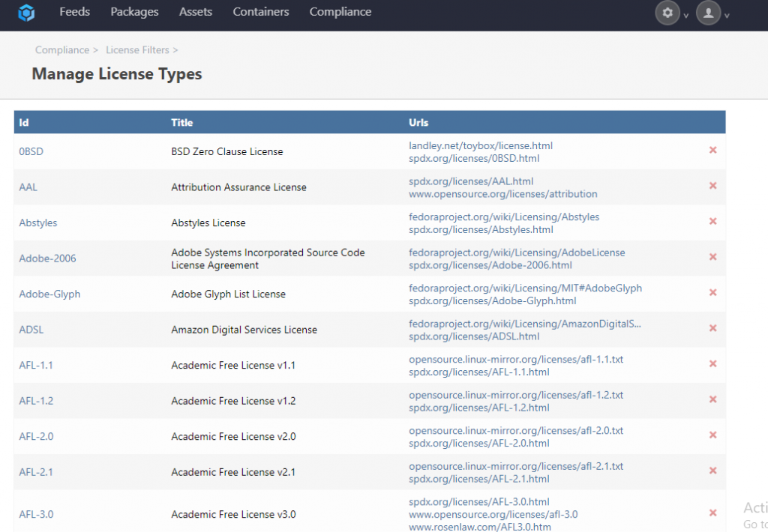Image resolution: width=768 pixels, height=532 pixels.
Task: Visit www.opensource.org/licenses/attribution URL
Action: tap(502, 194)
